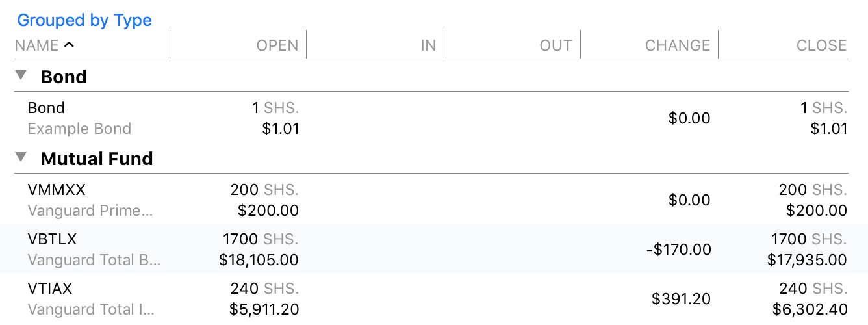Click VBTLX change value -$170.00
The height and width of the screenshot is (325, 868).
pos(678,250)
